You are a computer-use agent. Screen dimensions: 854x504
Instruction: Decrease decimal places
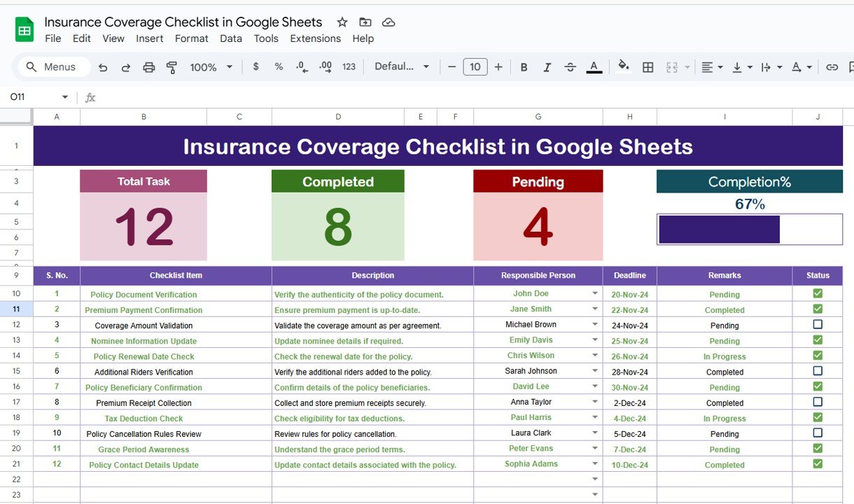pos(302,66)
